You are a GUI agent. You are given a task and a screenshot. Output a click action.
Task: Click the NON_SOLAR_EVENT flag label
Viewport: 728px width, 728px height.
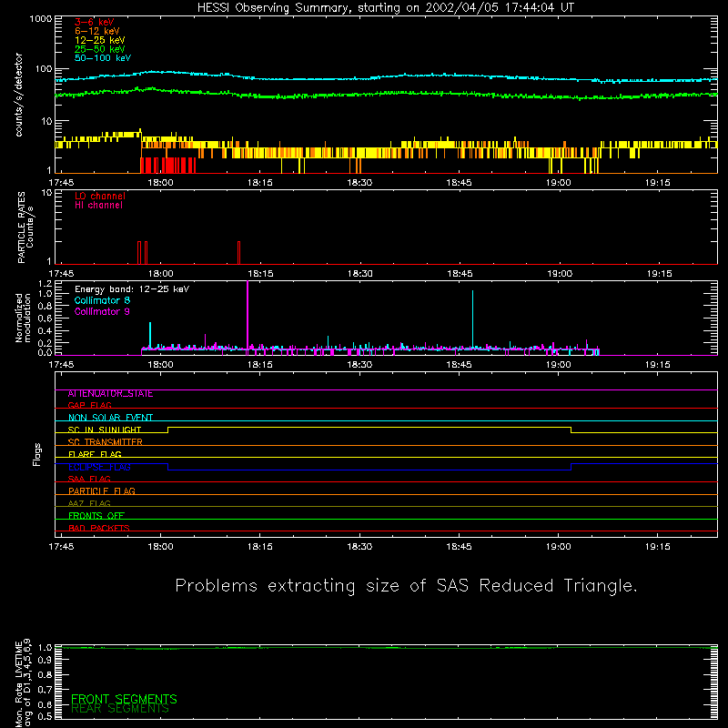[x=110, y=418]
